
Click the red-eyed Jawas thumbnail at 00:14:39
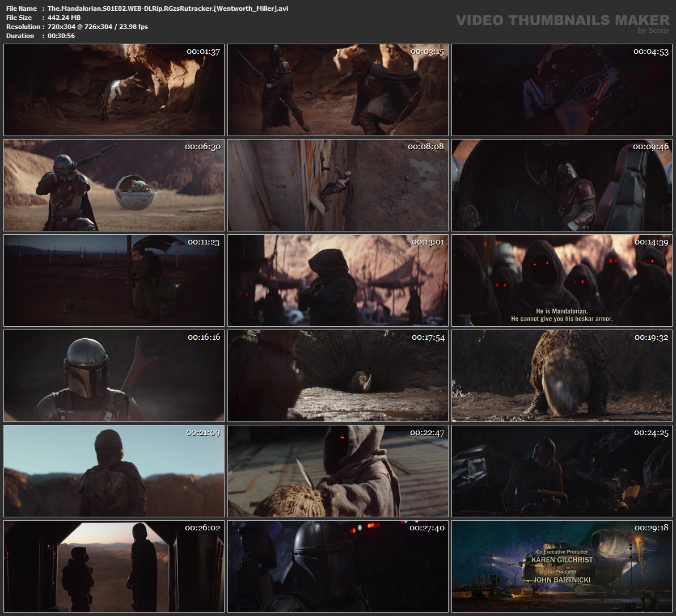562,280
